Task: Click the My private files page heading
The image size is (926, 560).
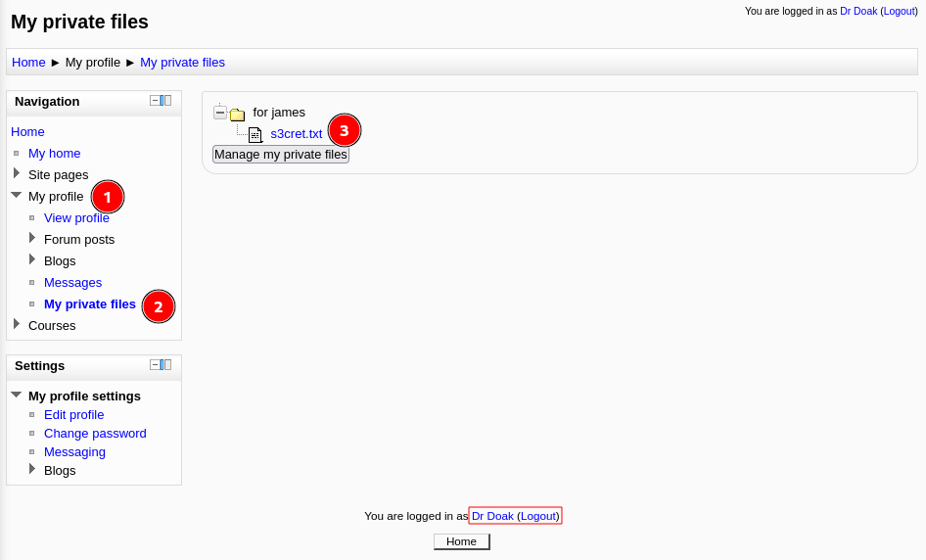Action: coord(79,22)
